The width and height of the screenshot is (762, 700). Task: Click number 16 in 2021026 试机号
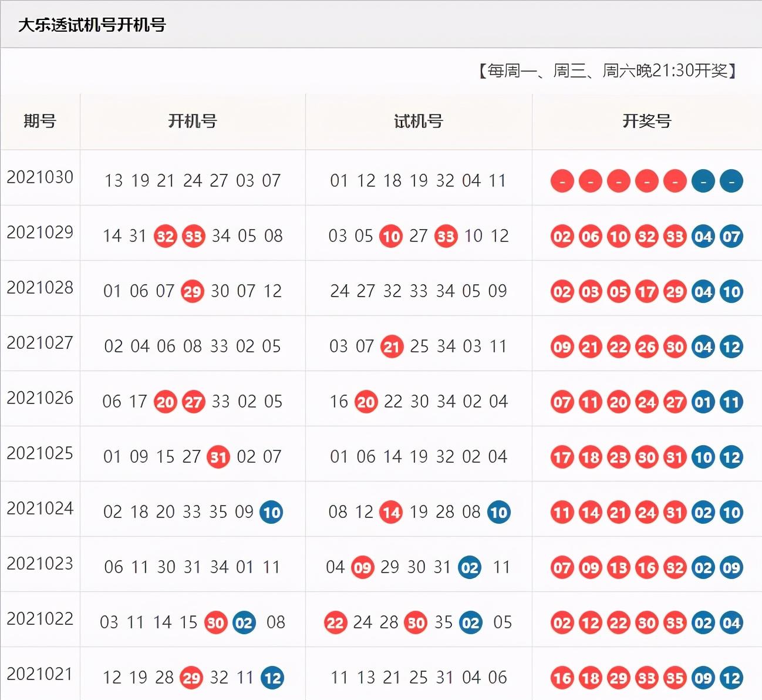point(339,402)
